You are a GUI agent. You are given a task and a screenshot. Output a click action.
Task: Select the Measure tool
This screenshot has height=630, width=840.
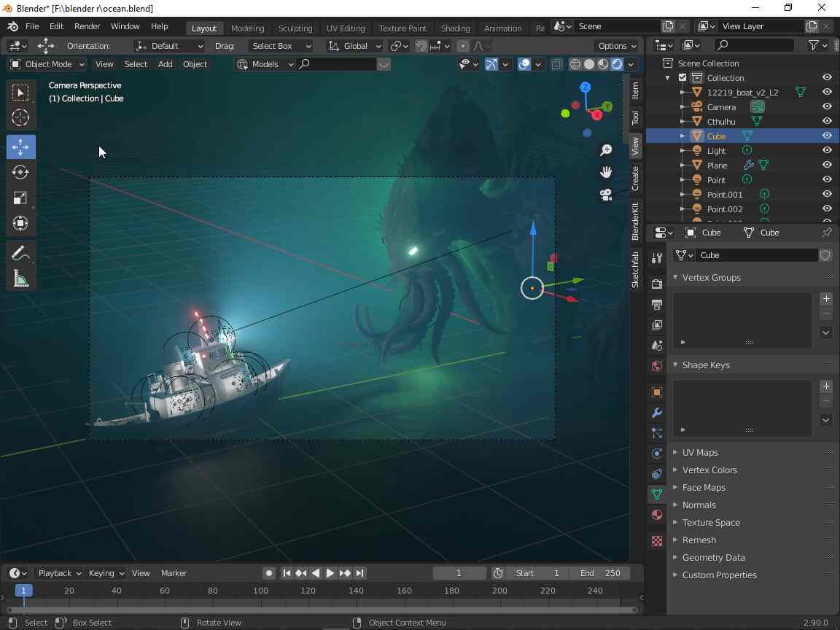pyautogui.click(x=20, y=279)
